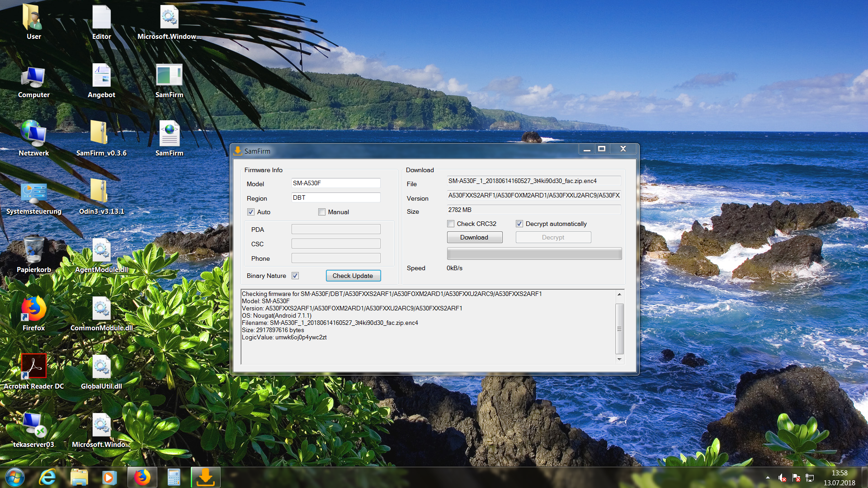This screenshot has height=488, width=868.
Task: Click the network tray icon
Action: (x=810, y=478)
